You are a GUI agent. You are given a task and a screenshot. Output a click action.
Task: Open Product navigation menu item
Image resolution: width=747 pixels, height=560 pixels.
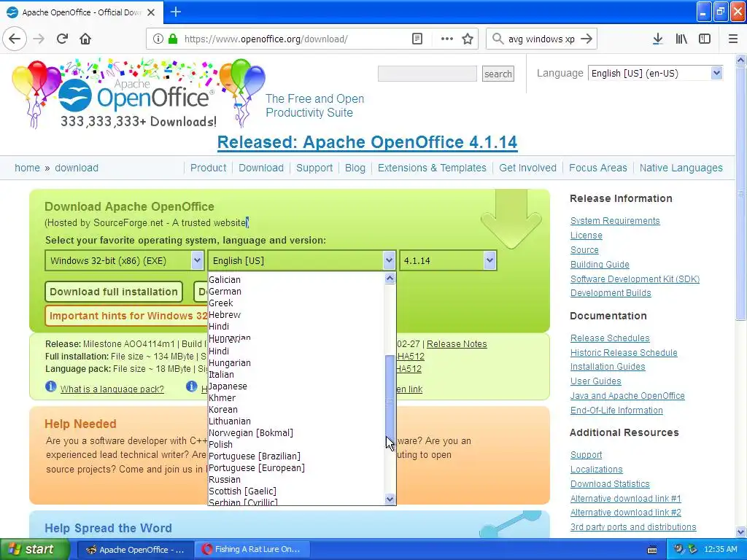[x=208, y=168]
